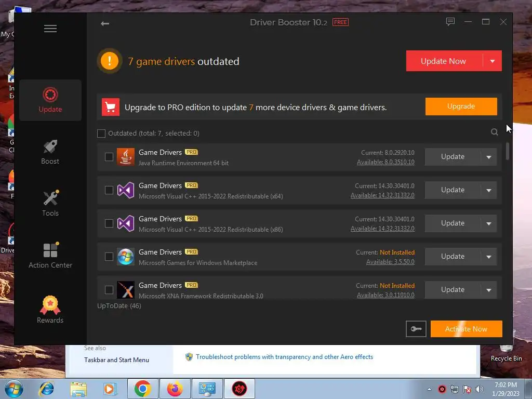Click the FREE edition badge in title
This screenshot has width=532, height=399.
pyautogui.click(x=340, y=22)
